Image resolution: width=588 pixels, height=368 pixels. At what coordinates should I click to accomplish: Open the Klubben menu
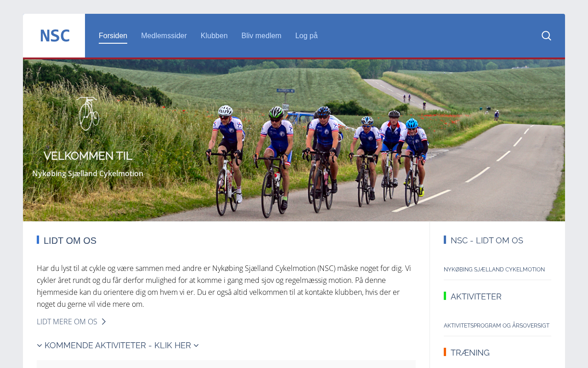(x=214, y=36)
